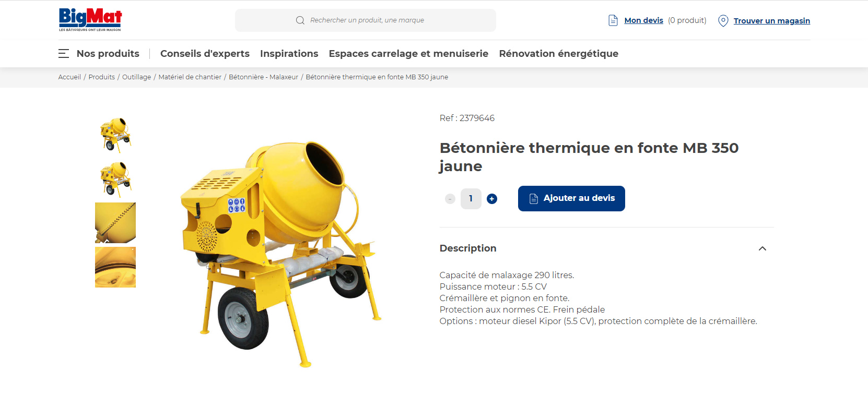Click the map pin store locator icon
This screenshot has height=418, width=868.
723,21
